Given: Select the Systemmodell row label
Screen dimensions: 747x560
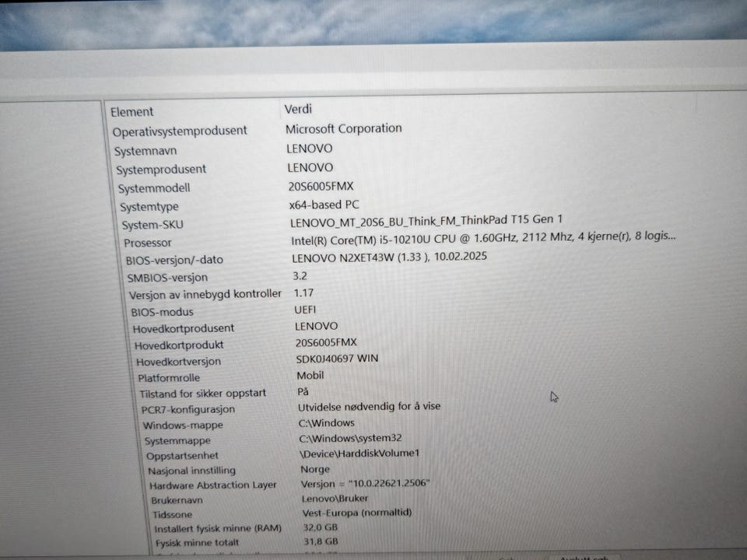Looking at the screenshot, I should click(x=154, y=188).
